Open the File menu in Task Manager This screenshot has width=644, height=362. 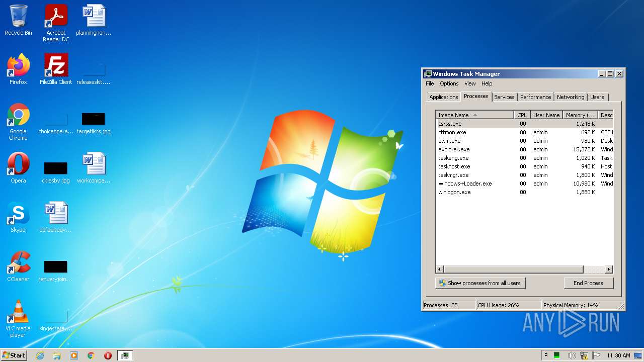tap(430, 83)
